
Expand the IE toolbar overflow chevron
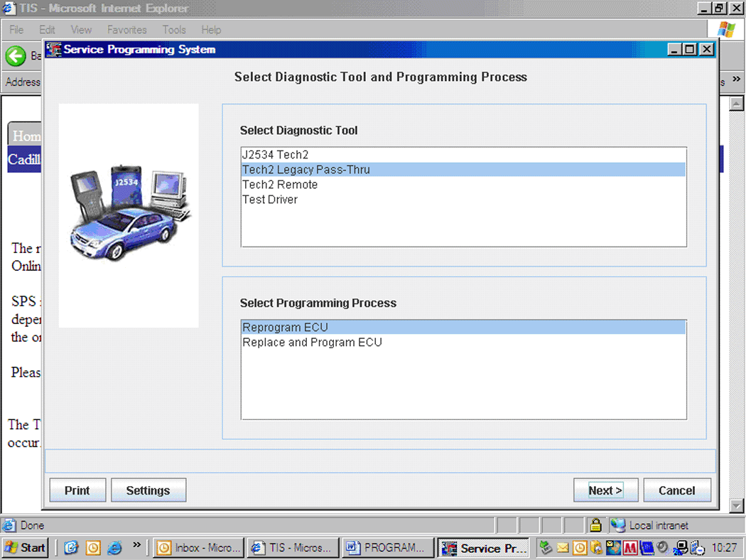pos(736,82)
